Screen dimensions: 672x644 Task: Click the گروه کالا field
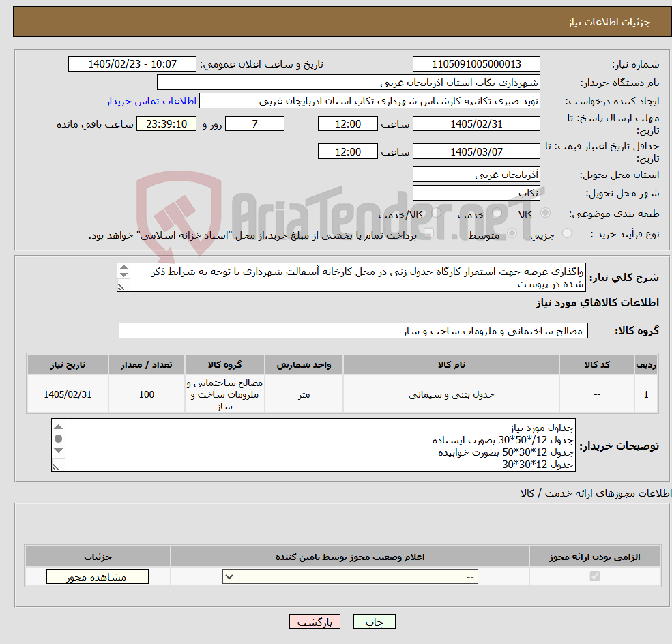pyautogui.click(x=353, y=330)
